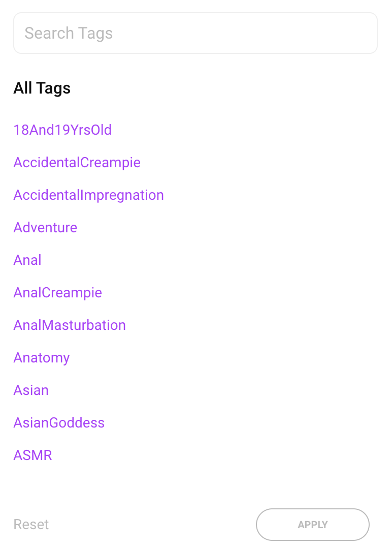Image resolution: width=392 pixels, height=549 pixels.
Task: Click the APPLY button
Action: tap(312, 525)
